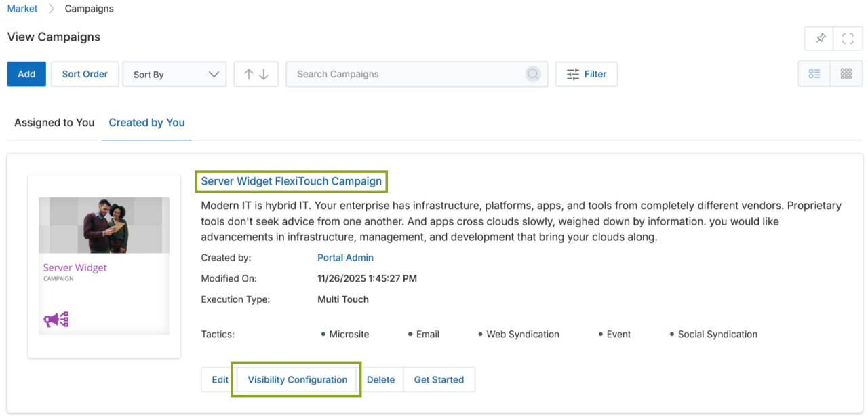
Task: Open Portal Admin profile link
Action: tap(345, 258)
